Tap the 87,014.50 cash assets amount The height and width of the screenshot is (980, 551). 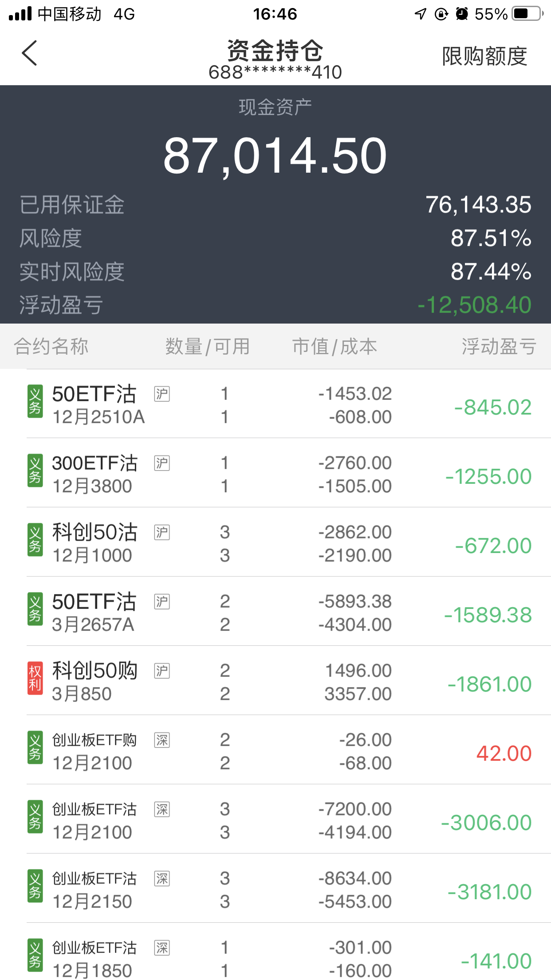275,156
